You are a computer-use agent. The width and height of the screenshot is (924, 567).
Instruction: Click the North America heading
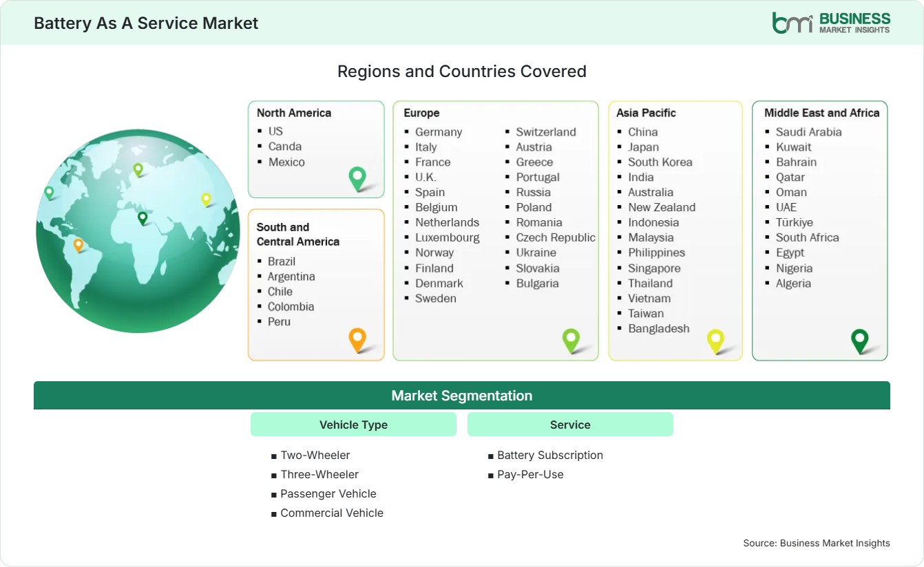click(x=294, y=113)
